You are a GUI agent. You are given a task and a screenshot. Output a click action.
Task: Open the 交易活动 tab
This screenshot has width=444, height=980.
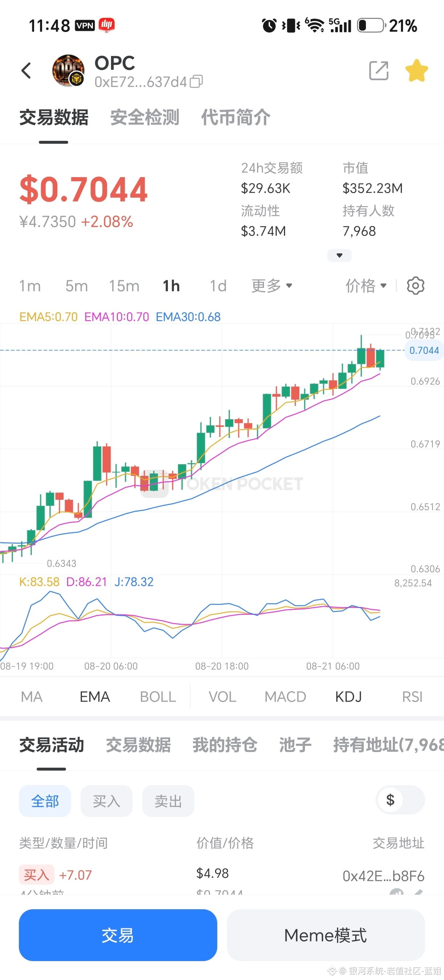tap(52, 745)
